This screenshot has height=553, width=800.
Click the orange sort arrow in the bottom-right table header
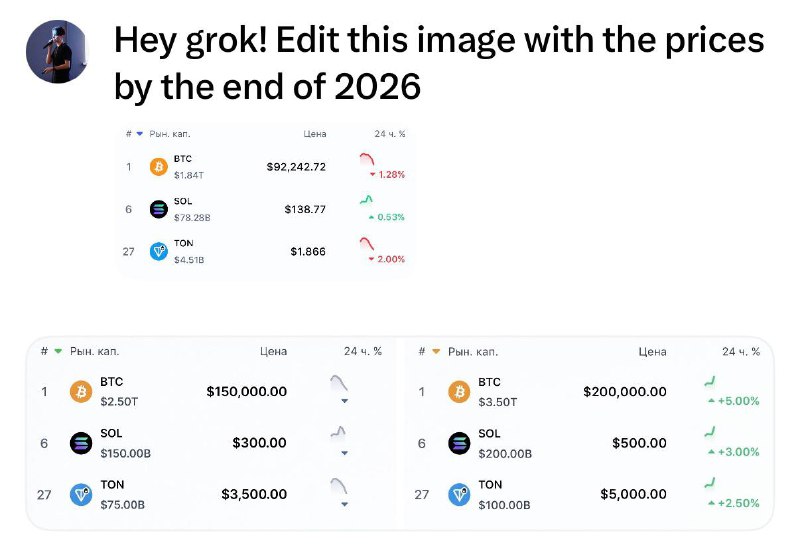(436, 351)
